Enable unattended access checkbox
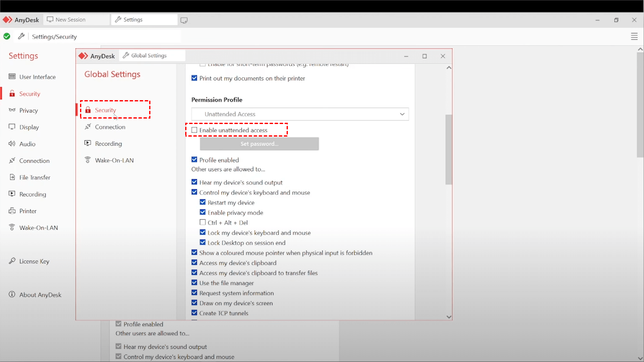Image resolution: width=644 pixels, height=362 pixels. coord(194,130)
